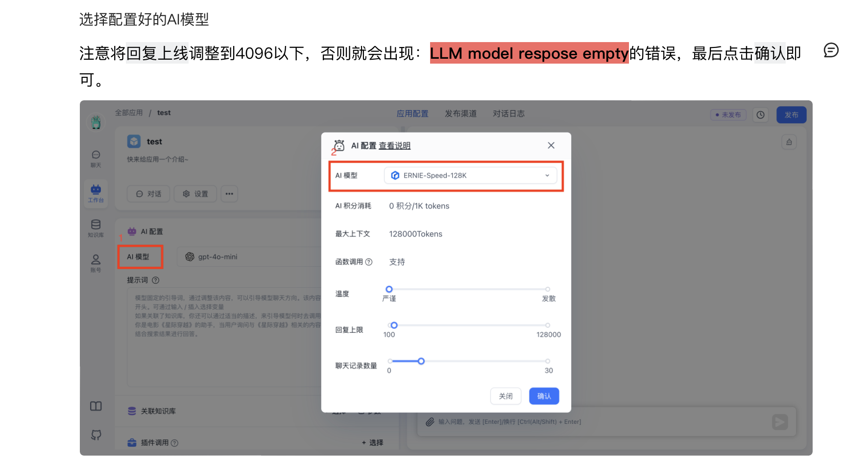Click the history clock icon near Publish
The width and height of the screenshot is (868, 460).
click(760, 115)
